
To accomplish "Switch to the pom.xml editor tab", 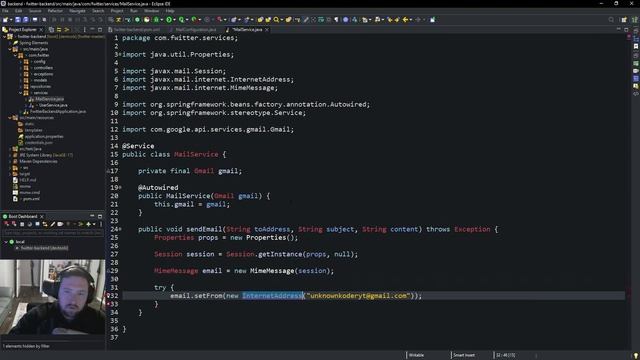I will point(134,29).
